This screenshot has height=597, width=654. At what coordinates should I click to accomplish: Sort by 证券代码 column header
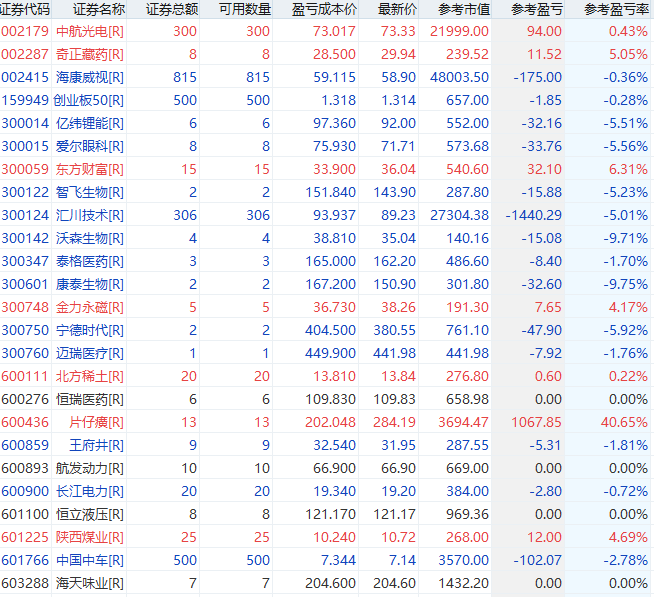tap(25, 9)
